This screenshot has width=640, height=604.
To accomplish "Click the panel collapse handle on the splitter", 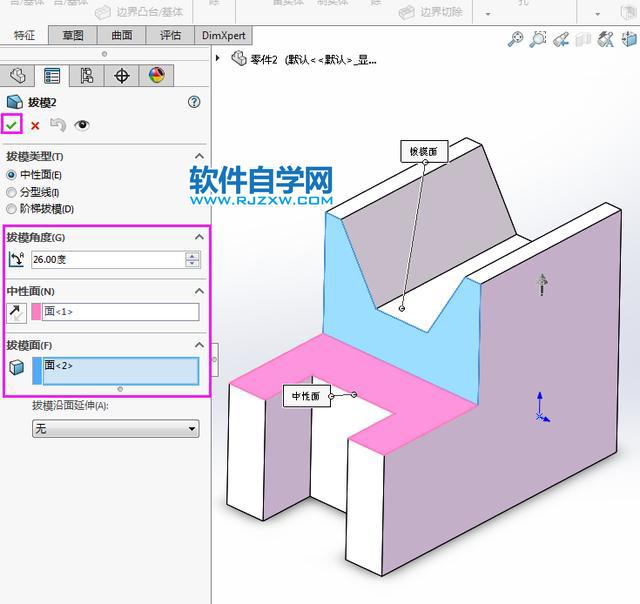I will click(x=215, y=360).
